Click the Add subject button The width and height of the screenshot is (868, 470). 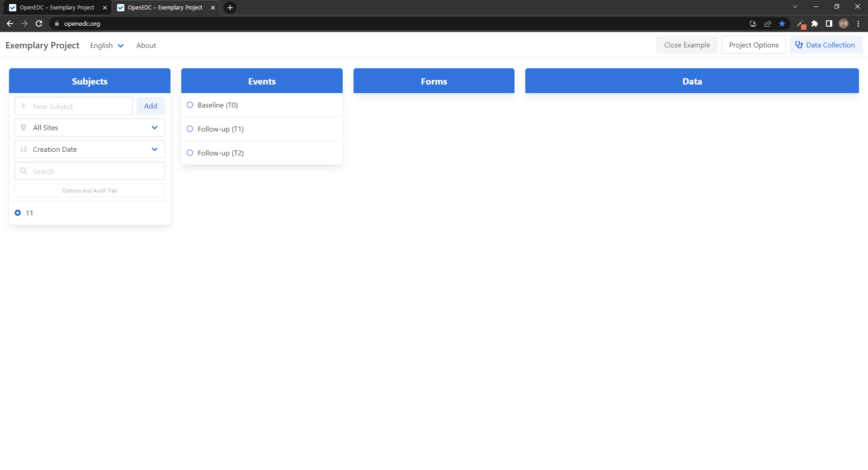click(151, 106)
